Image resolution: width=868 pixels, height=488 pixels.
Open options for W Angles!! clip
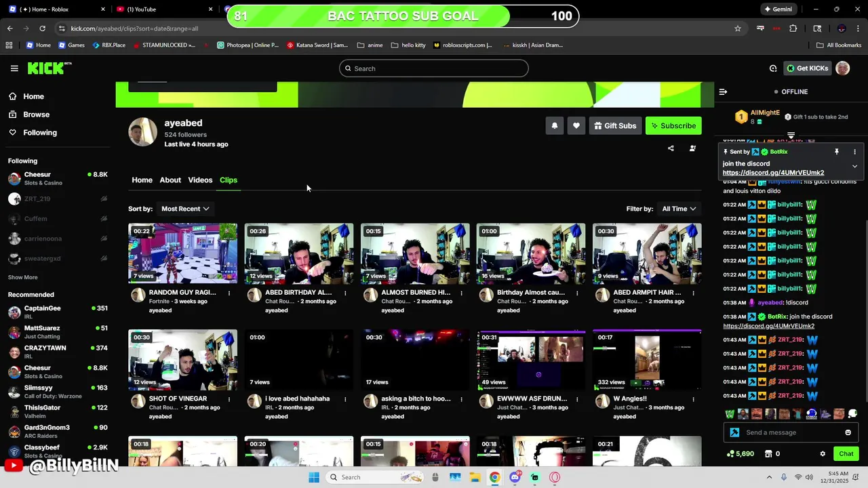tap(693, 399)
